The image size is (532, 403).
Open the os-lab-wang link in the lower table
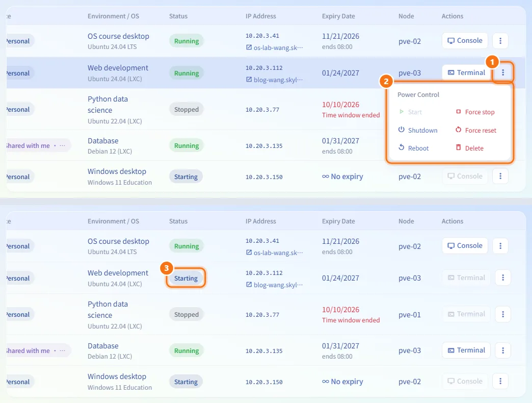pyautogui.click(x=275, y=253)
